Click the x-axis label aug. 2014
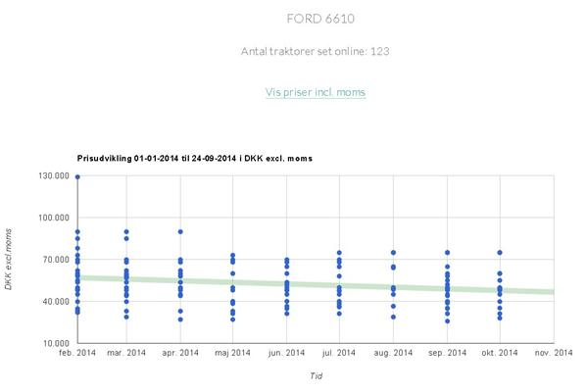Screen dimensions: 588x392 [393, 353]
